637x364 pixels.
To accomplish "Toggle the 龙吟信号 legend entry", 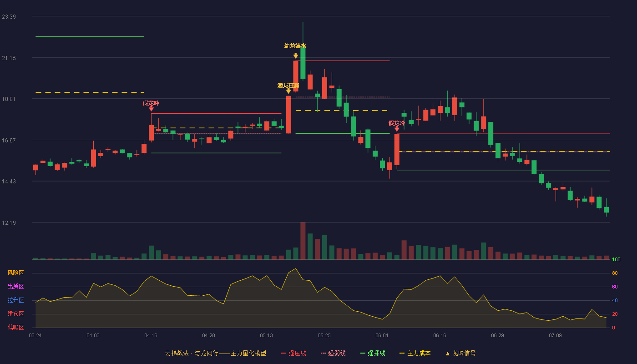I will [x=460, y=353].
